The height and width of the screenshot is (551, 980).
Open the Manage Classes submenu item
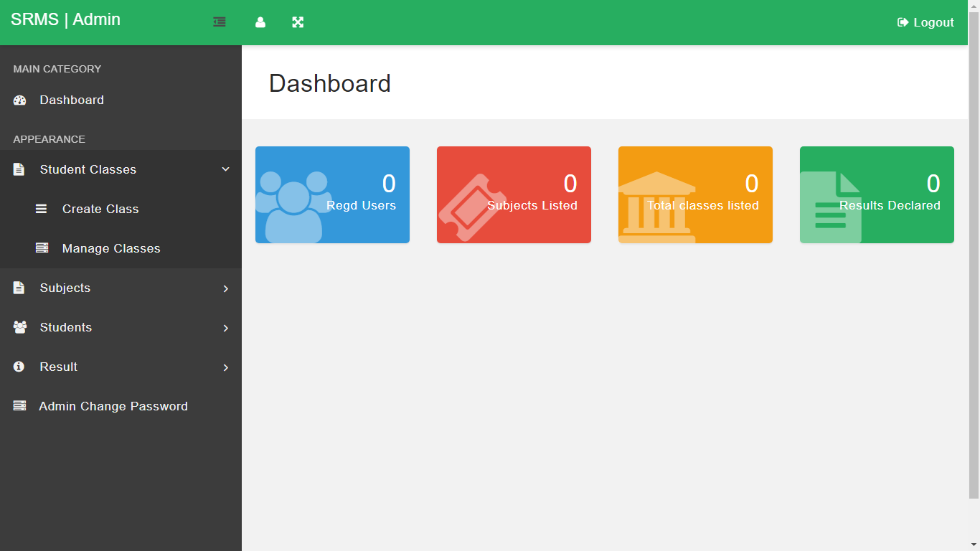point(121,248)
